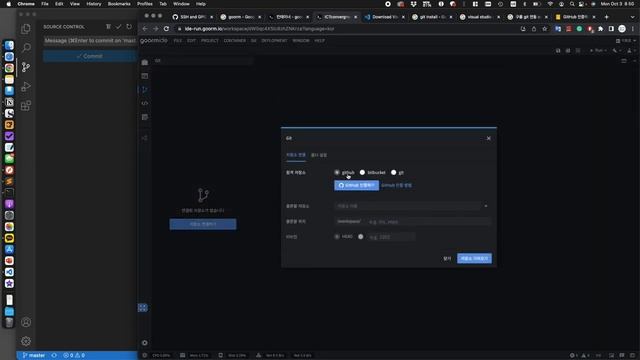Open VS Code Extensions view icon

[26, 106]
